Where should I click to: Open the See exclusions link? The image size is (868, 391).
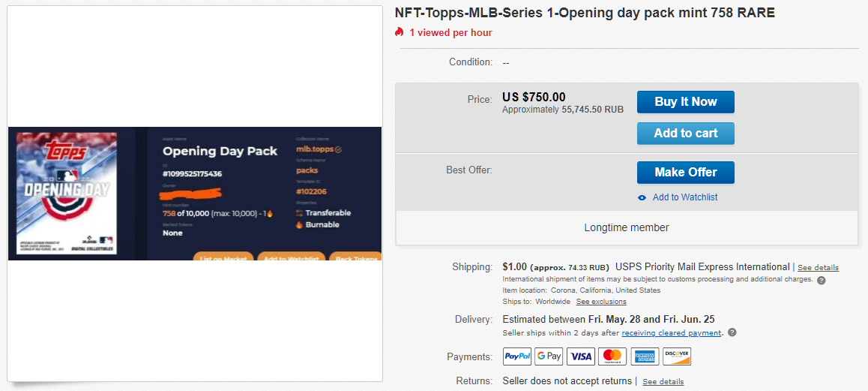(x=601, y=302)
